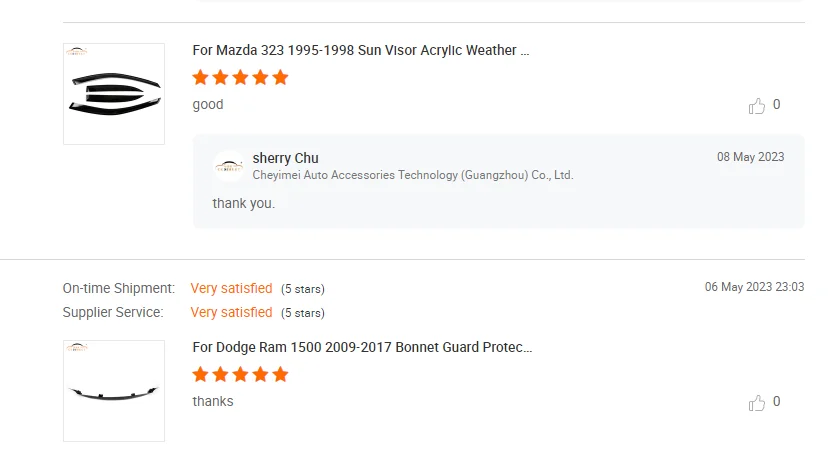Image resolution: width=835 pixels, height=470 pixels.
Task: Like the Dodge Ram bonnet guard review
Action: tap(757, 402)
